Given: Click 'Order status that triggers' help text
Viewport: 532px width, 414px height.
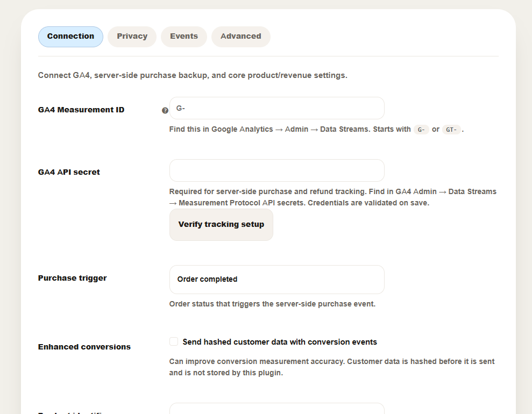Looking at the screenshot, I should [272, 304].
